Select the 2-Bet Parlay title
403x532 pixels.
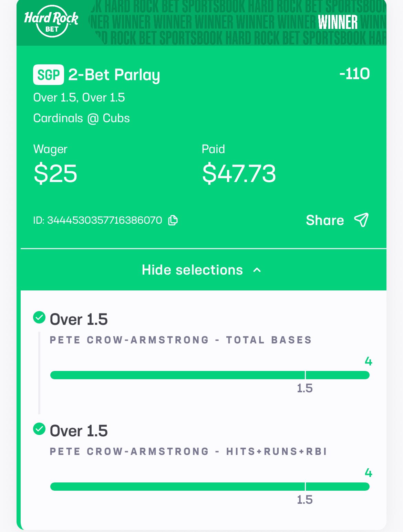[x=114, y=75]
